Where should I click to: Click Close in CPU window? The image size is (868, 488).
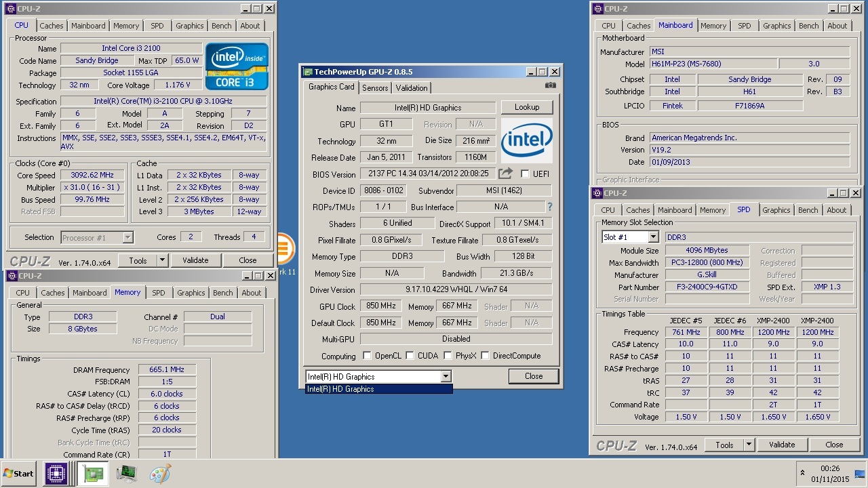pos(248,260)
